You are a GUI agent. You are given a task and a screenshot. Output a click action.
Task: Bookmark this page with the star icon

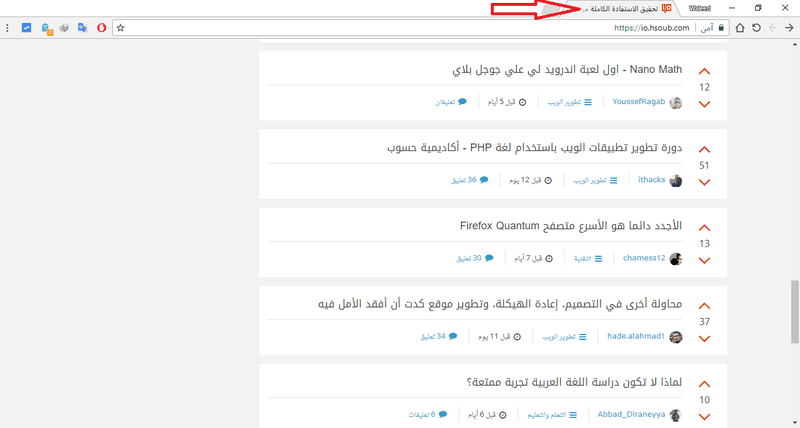120,28
